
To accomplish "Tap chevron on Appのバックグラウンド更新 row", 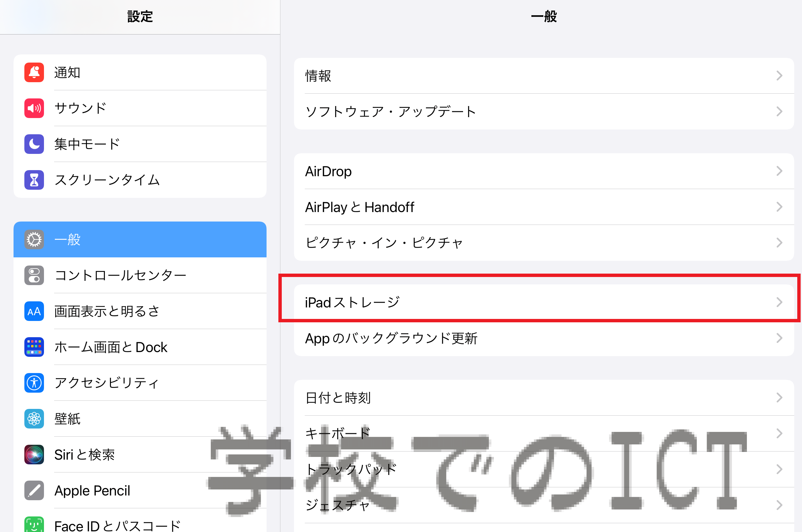I will (779, 338).
